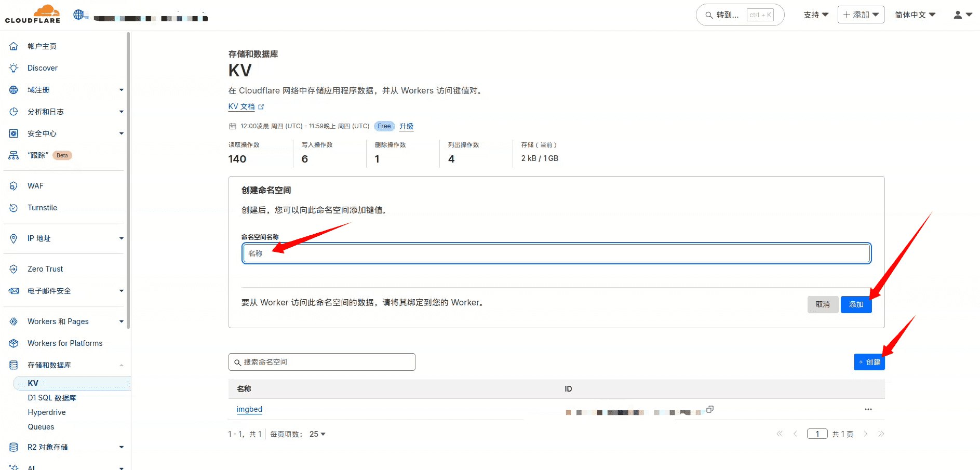Expand the 电子邮件安全 sidebar section
This screenshot has height=470, width=980.
(122, 291)
